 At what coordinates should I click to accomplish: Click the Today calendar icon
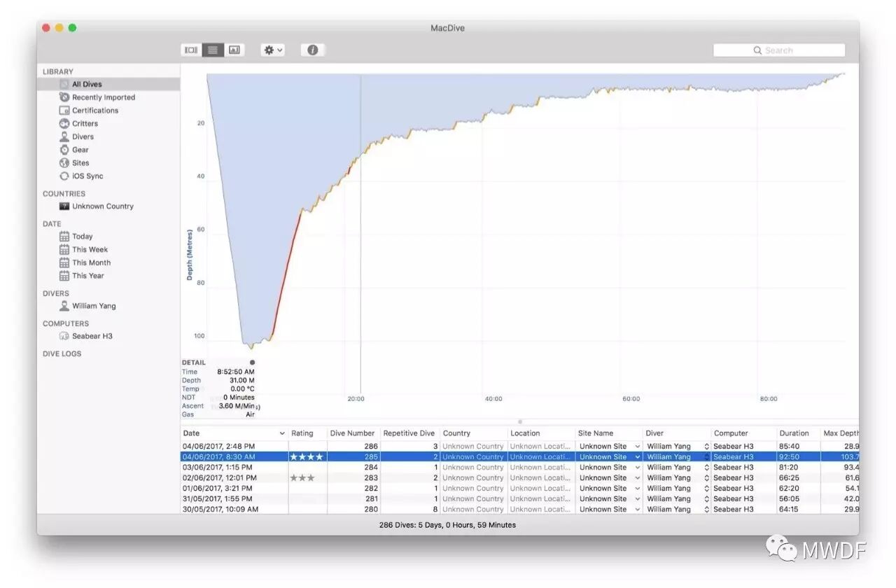click(64, 237)
